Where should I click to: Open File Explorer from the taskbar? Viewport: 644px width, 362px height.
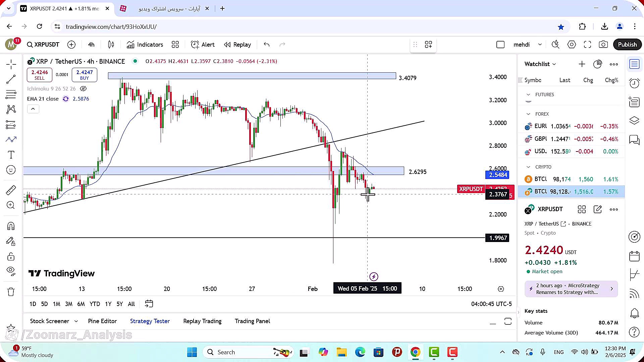(341, 352)
